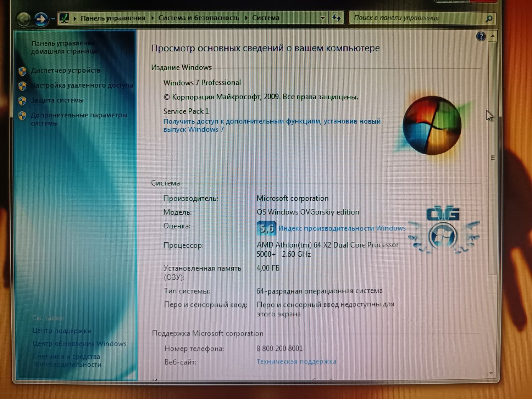Open Счетчики и средства производительности link
This screenshot has height=399, width=532.
click(x=67, y=360)
